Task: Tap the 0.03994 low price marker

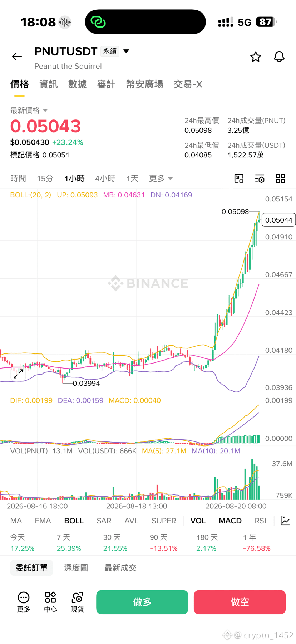Action: pos(86,383)
